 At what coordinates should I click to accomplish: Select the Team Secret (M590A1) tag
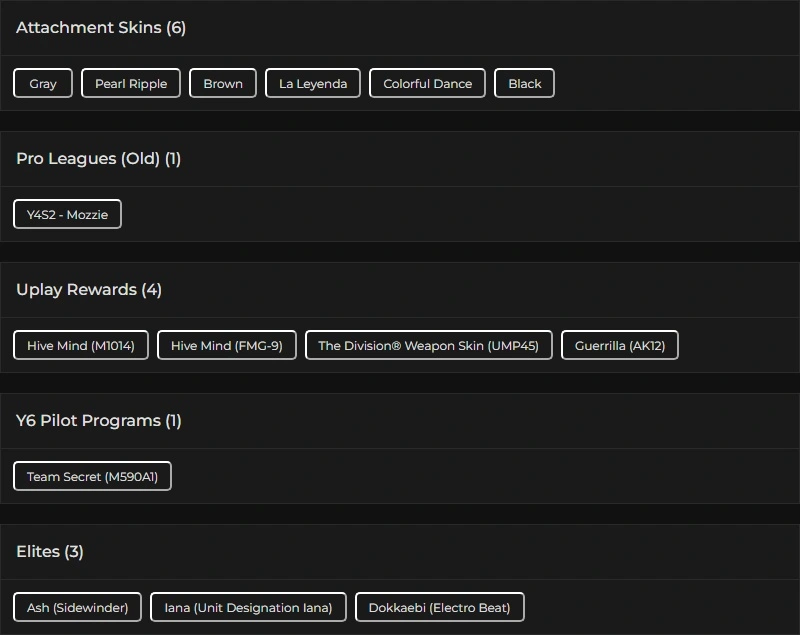click(x=92, y=476)
